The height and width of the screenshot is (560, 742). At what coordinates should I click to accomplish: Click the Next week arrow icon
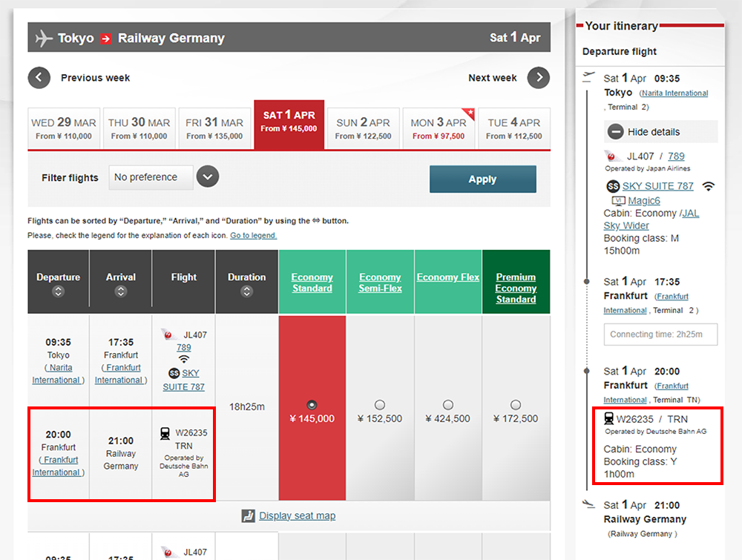tap(539, 78)
